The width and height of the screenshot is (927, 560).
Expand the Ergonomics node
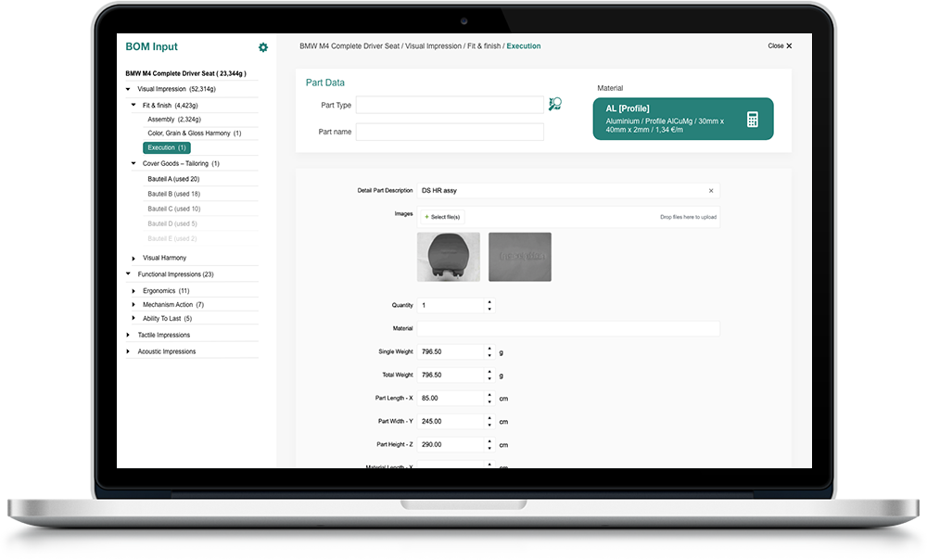click(x=133, y=291)
